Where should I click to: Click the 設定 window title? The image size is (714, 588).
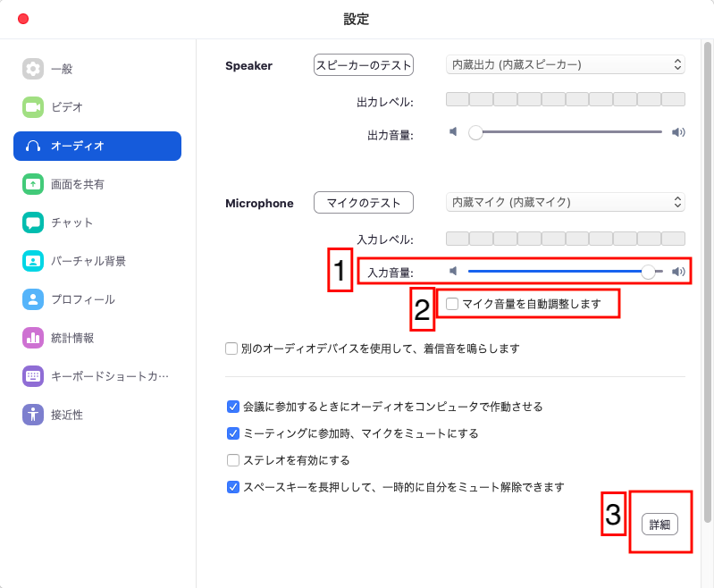coord(356,19)
